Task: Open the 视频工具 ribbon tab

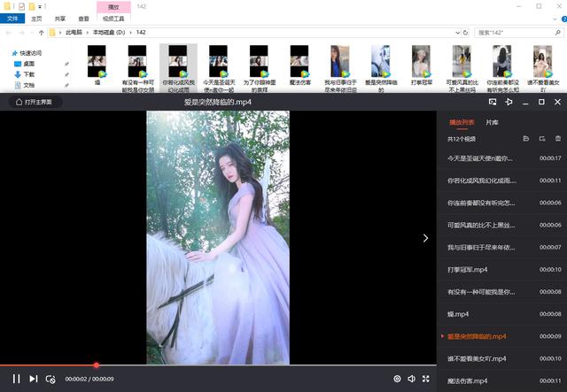Action: [x=113, y=19]
